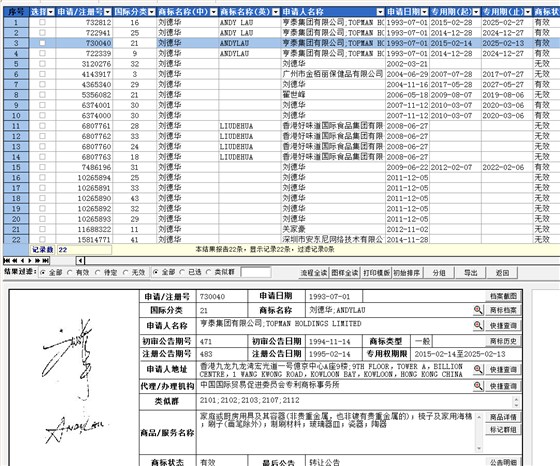Click horizontal scrollbar left arrow

coord(80,261)
